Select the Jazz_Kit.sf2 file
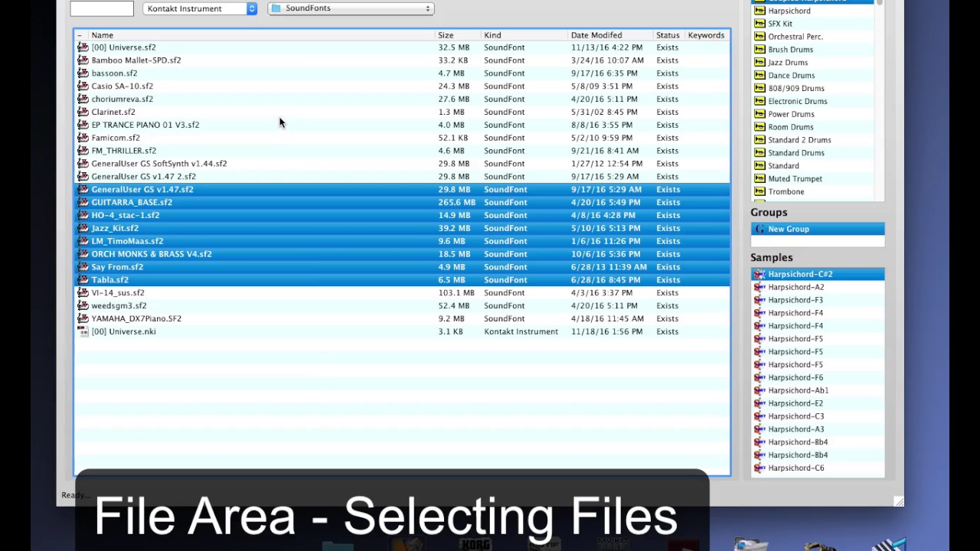The width and height of the screenshot is (980, 551). point(402,228)
